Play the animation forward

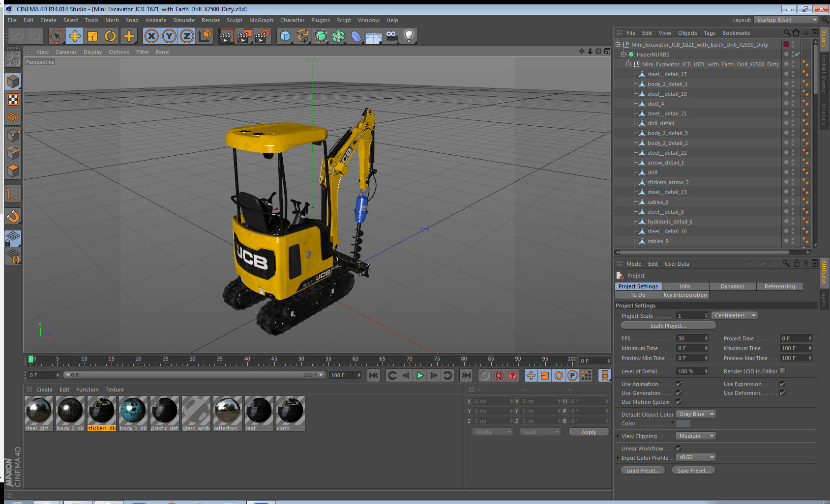pyautogui.click(x=420, y=375)
